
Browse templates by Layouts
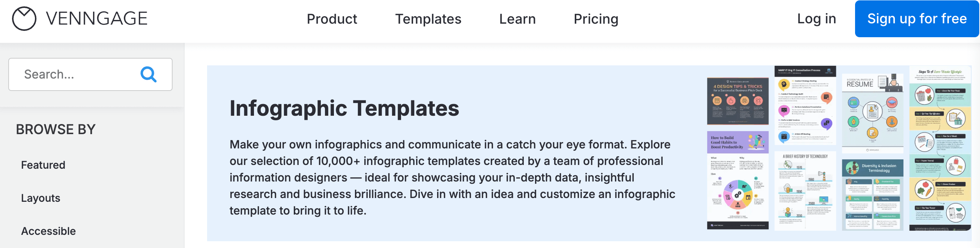[40, 198]
